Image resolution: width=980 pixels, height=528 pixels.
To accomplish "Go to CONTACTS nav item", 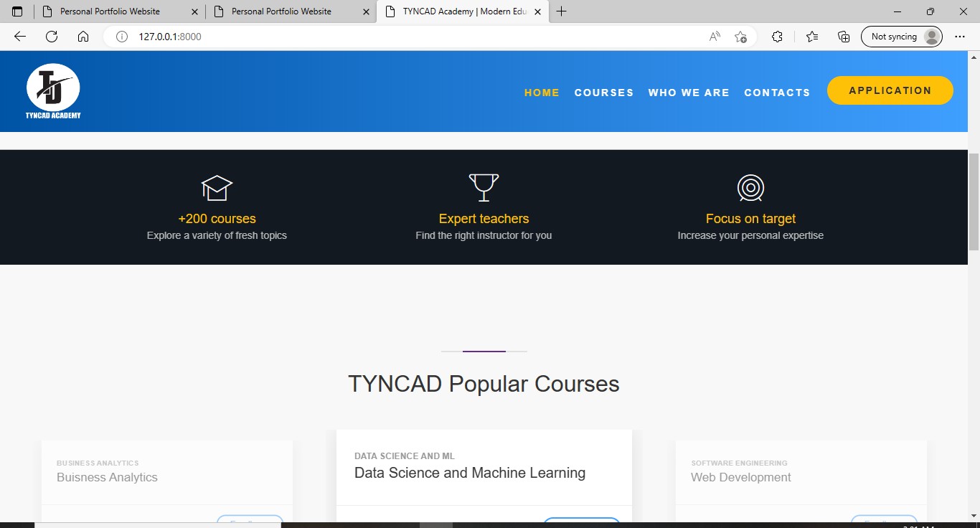I will (x=777, y=93).
